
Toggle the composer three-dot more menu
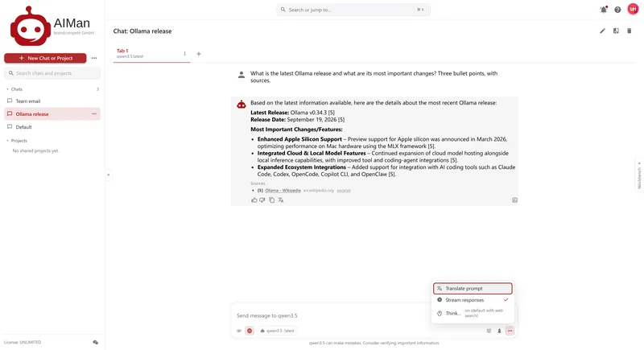click(x=510, y=331)
